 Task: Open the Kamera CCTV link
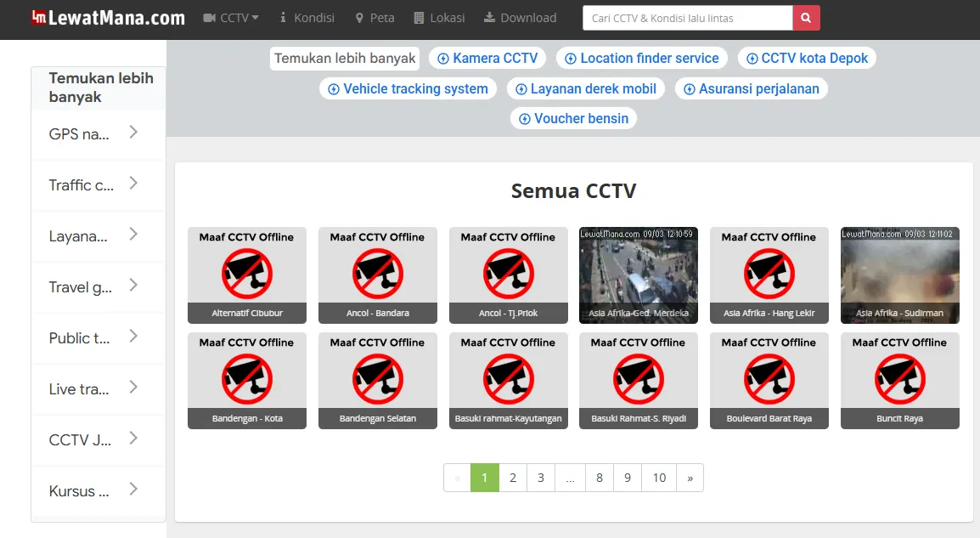487,58
